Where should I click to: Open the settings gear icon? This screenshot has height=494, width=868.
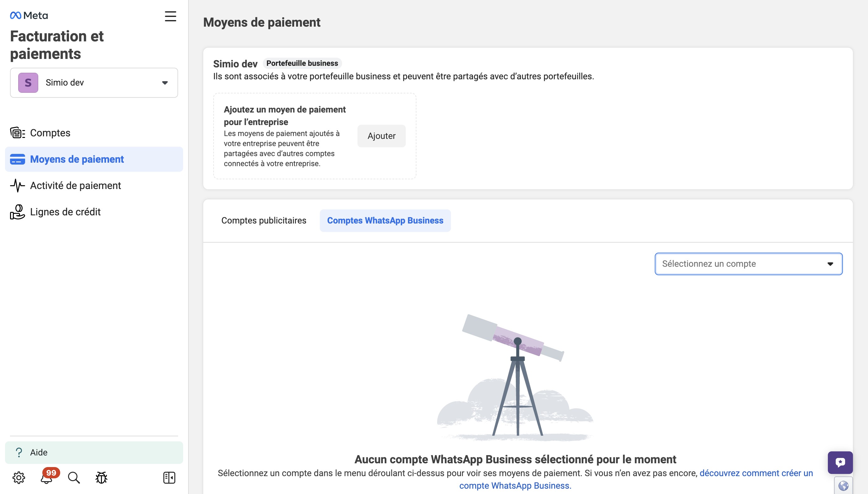tap(19, 477)
